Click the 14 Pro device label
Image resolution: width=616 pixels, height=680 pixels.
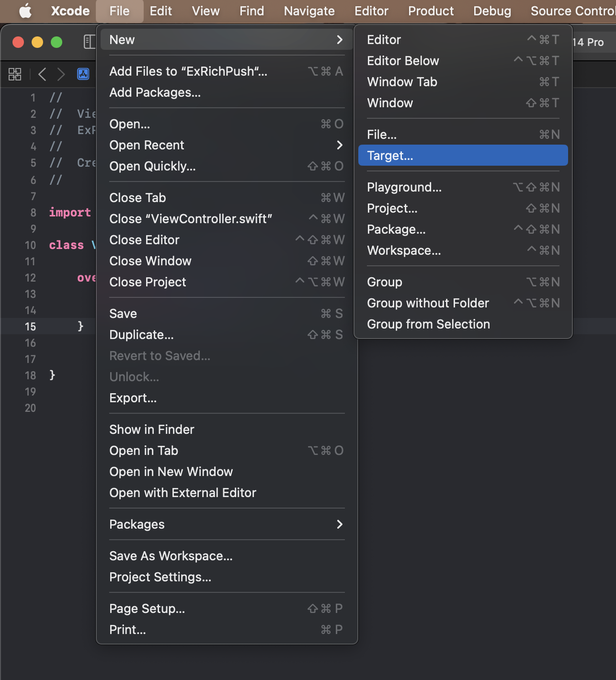pos(589,42)
